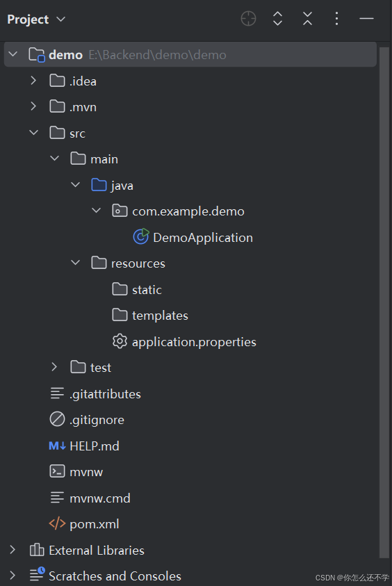Collapse the src folder

[33, 133]
